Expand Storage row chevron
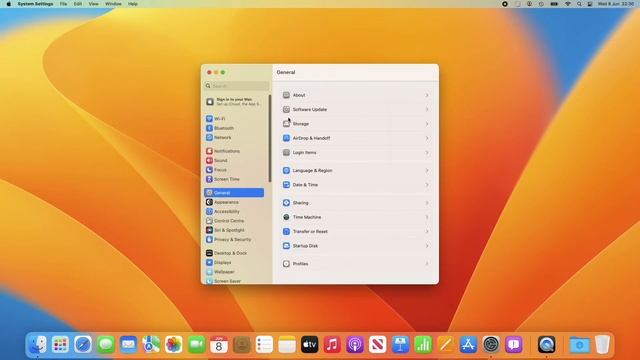 [x=427, y=124]
